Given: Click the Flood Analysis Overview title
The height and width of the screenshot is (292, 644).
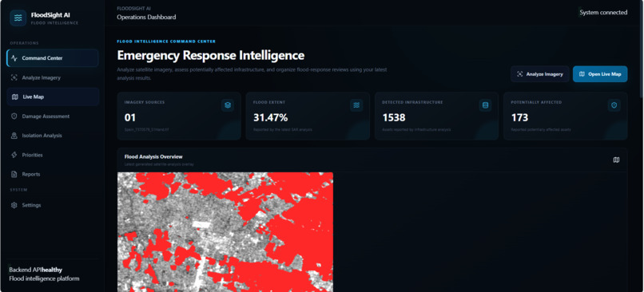Looking at the screenshot, I should [x=153, y=156].
